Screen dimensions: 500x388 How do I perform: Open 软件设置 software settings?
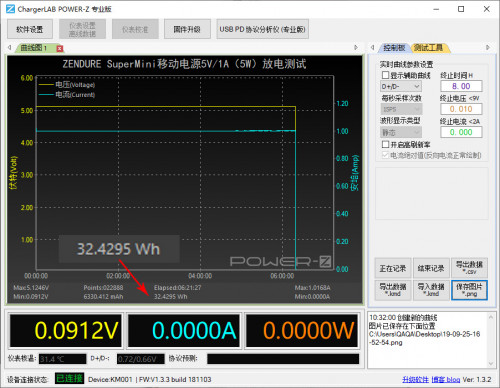coord(30,29)
